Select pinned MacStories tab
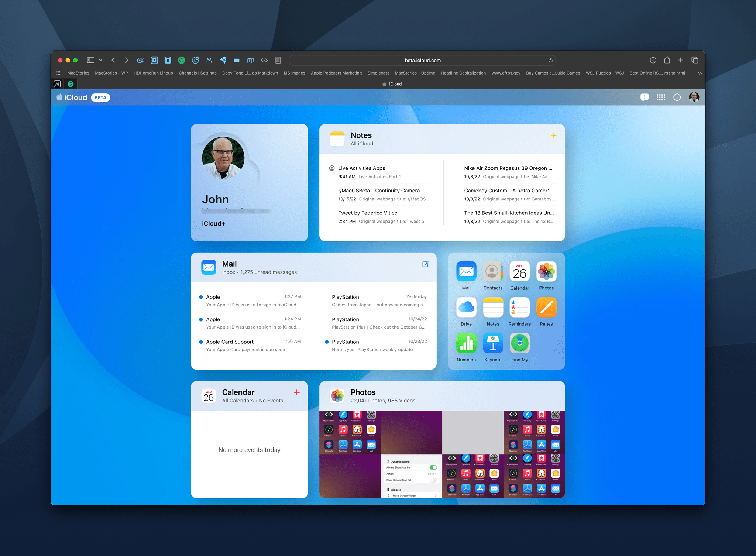Screen dimensions: 756x556 (x=57, y=84)
